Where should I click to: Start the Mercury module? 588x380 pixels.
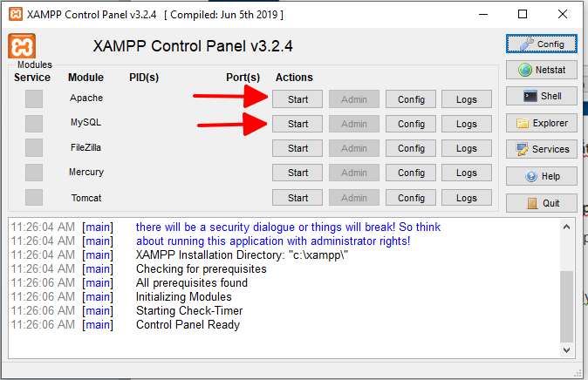[x=297, y=173]
